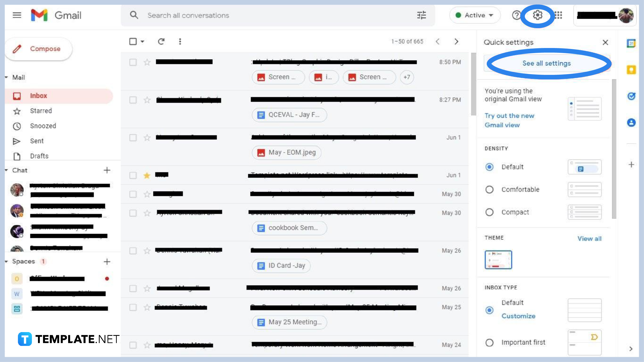Unstar the starred Jun 1 email
644x362 pixels.
point(147,175)
